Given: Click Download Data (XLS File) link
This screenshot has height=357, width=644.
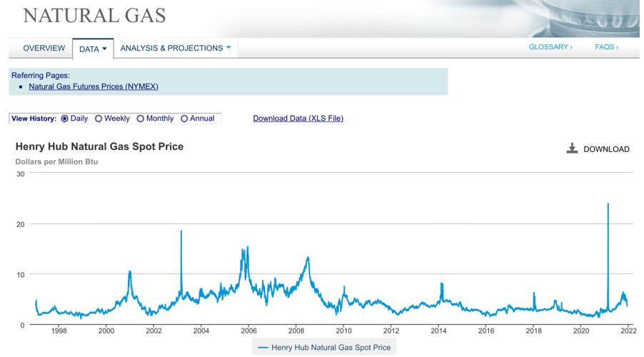Looking at the screenshot, I should click(298, 119).
